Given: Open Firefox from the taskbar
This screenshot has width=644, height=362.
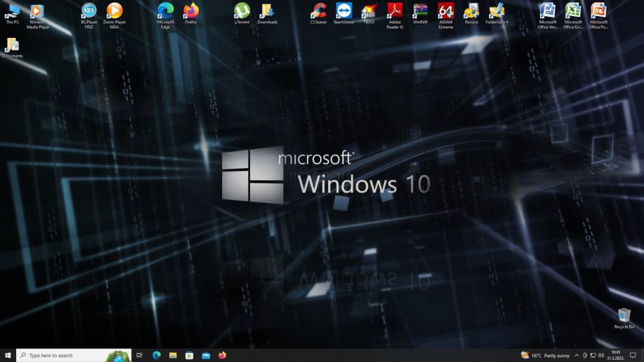Looking at the screenshot, I should tap(222, 356).
